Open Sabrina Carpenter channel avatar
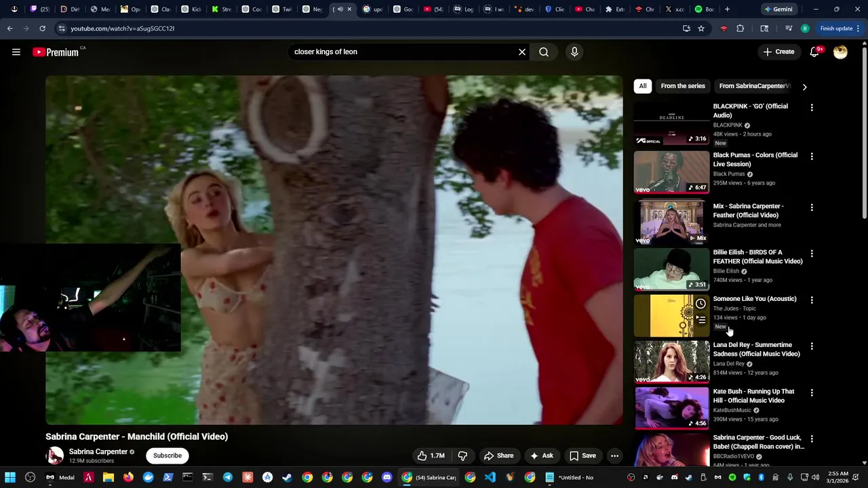The image size is (868, 488). 55,455
